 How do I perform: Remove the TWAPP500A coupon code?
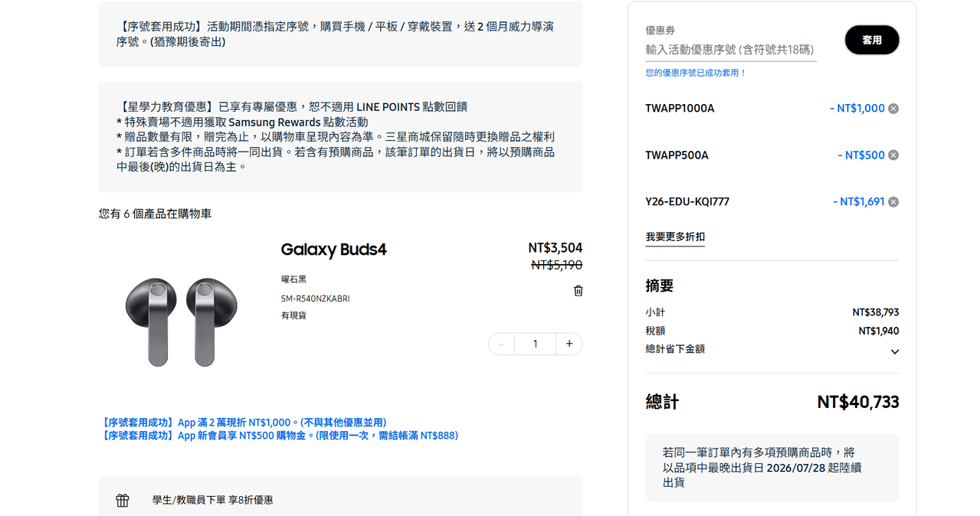[x=893, y=155]
